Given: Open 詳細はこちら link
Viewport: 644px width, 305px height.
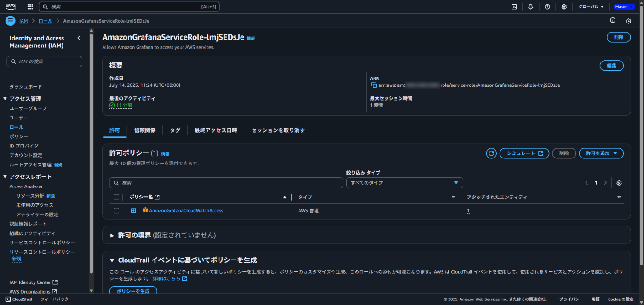Looking at the screenshot, I should click(170, 278).
